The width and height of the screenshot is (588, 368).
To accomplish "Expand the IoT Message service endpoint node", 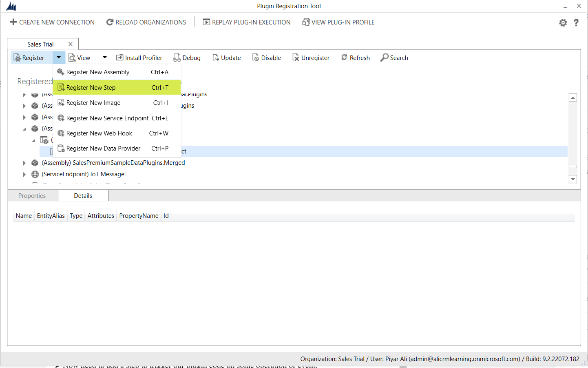I will 24,175.
